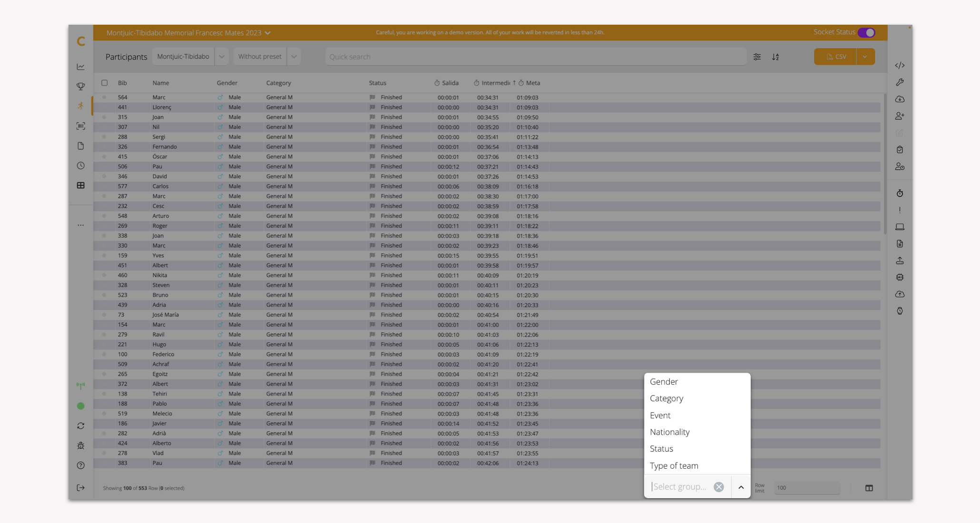Click the chip processor icon in right panel

click(900, 277)
